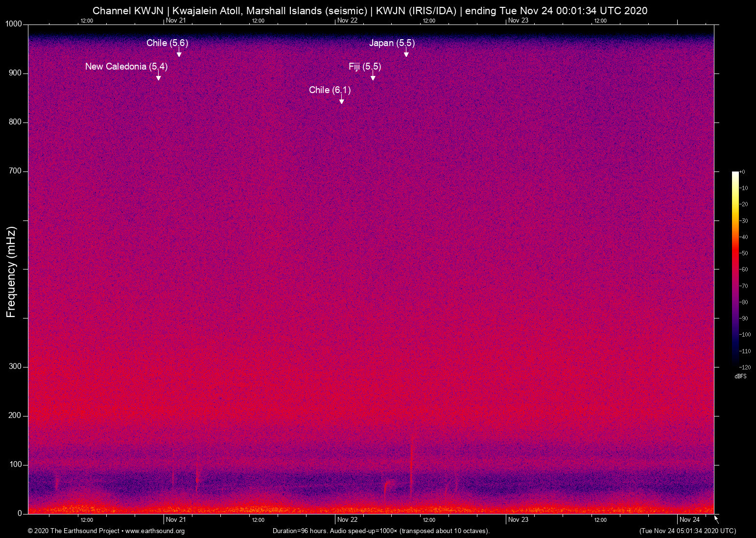Image resolution: width=756 pixels, height=538 pixels.
Task: Select the Fiji (5.5) event label
Action: click(x=365, y=67)
